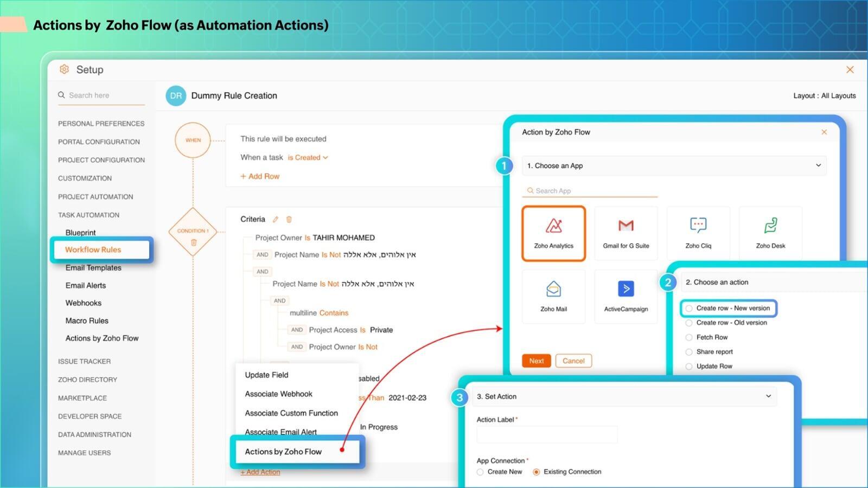Select the Zoho Desk app tile
The height and width of the screenshot is (488, 868).
point(770,234)
